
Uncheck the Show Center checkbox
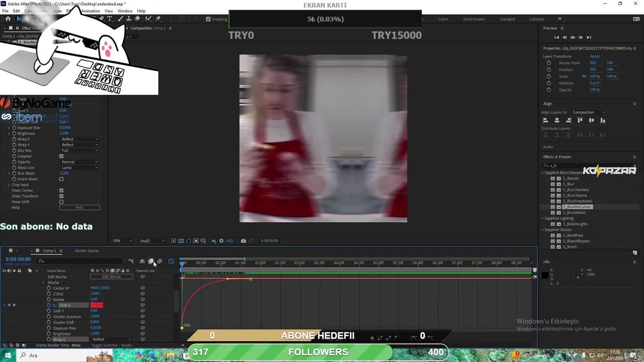(61, 191)
